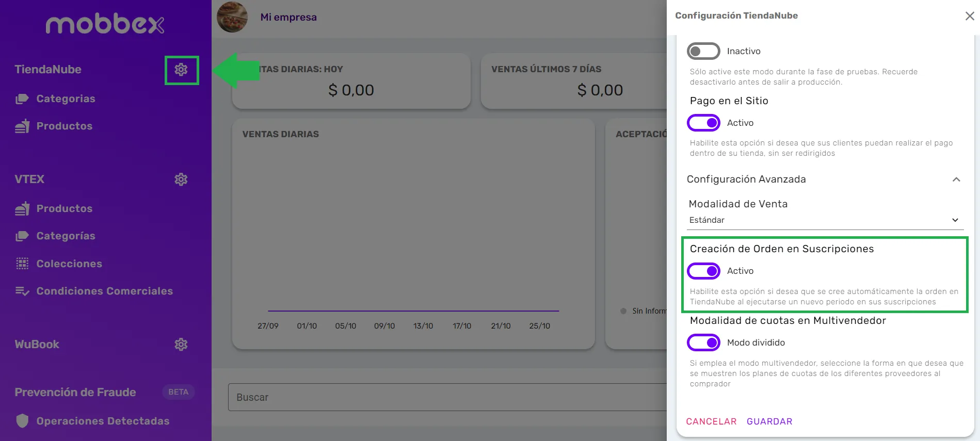The height and width of the screenshot is (441, 980).
Task: Click the Condiciones Comerciales checklist icon
Action: tap(22, 291)
